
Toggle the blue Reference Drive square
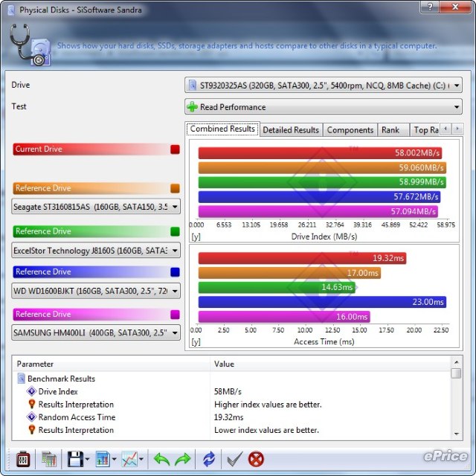click(175, 272)
